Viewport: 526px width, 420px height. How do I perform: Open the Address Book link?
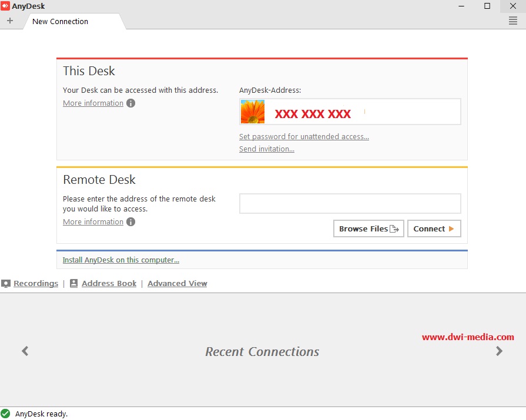109,284
